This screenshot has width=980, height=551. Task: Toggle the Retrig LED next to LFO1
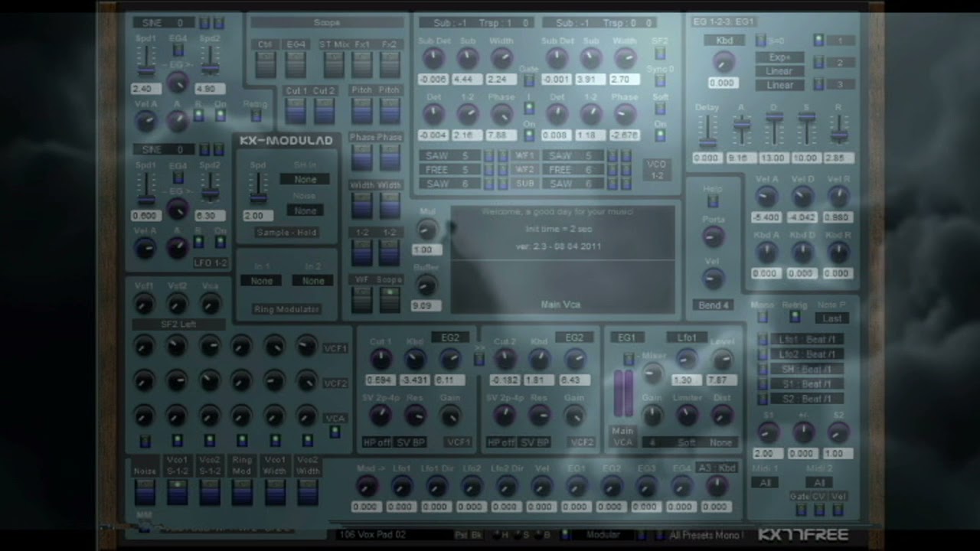(256, 116)
